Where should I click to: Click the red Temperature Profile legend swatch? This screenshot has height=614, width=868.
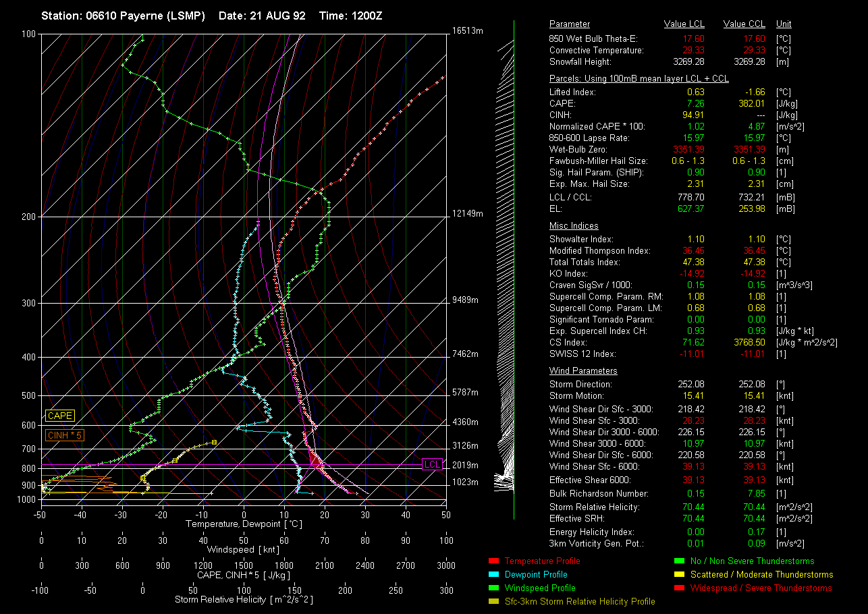click(493, 561)
